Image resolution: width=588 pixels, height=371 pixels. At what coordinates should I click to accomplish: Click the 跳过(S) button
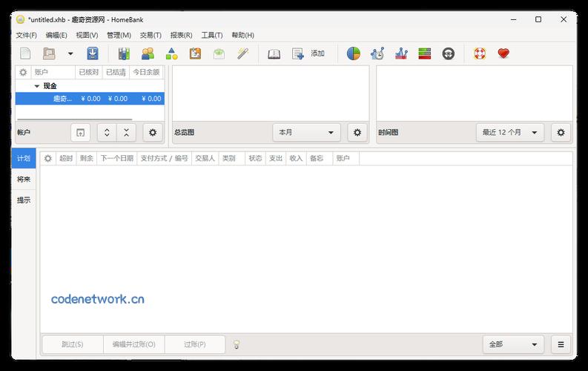(x=73, y=344)
